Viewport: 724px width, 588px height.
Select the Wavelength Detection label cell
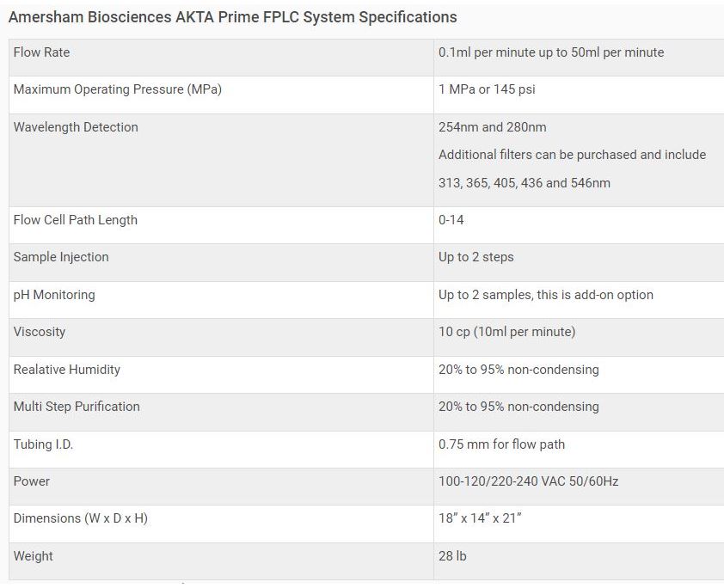[76, 127]
